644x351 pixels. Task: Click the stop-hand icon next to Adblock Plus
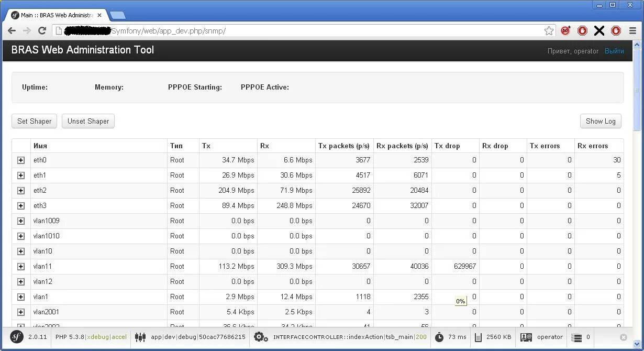point(582,31)
